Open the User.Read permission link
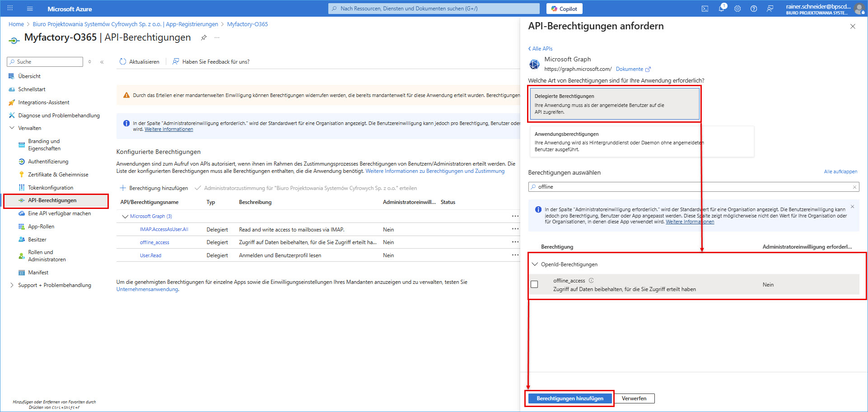Image resolution: width=868 pixels, height=412 pixels. tap(150, 255)
